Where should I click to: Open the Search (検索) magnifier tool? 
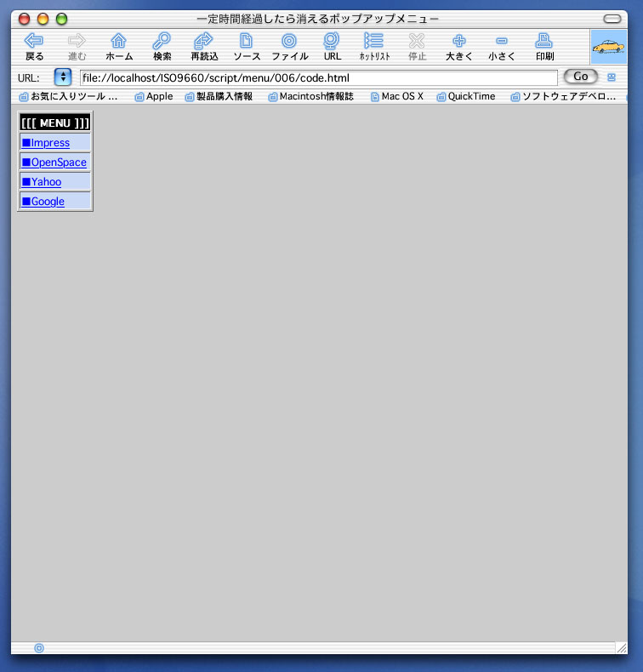point(162,41)
